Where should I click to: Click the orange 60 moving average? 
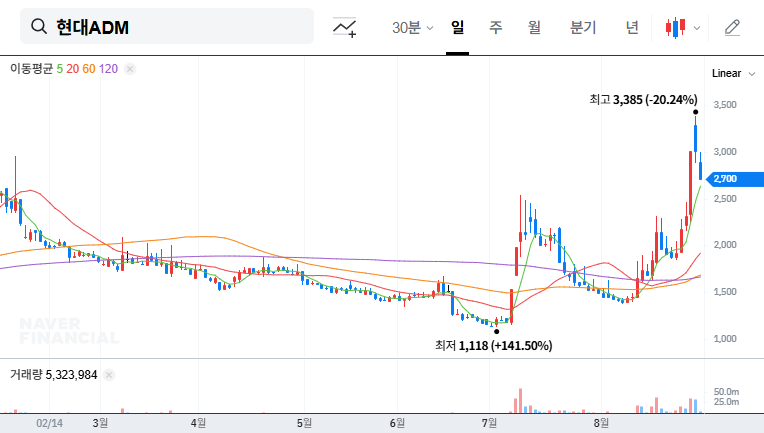point(89,69)
